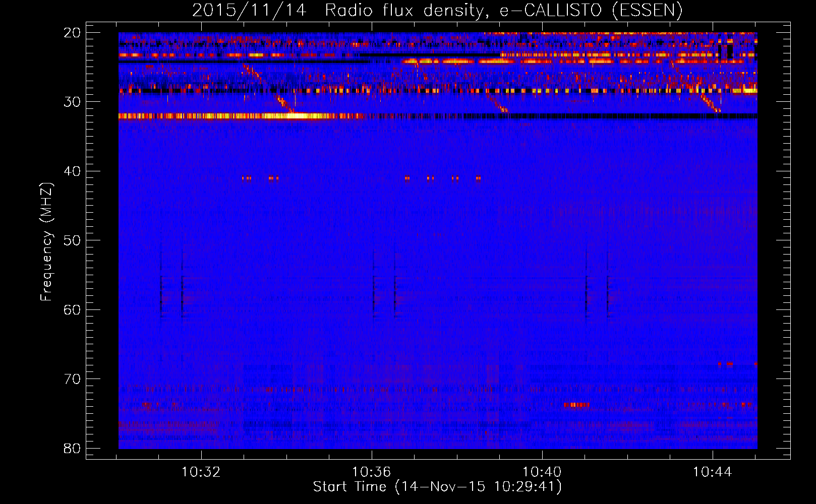
Task: Click the 10:44 time tick label
Action: tap(712, 472)
